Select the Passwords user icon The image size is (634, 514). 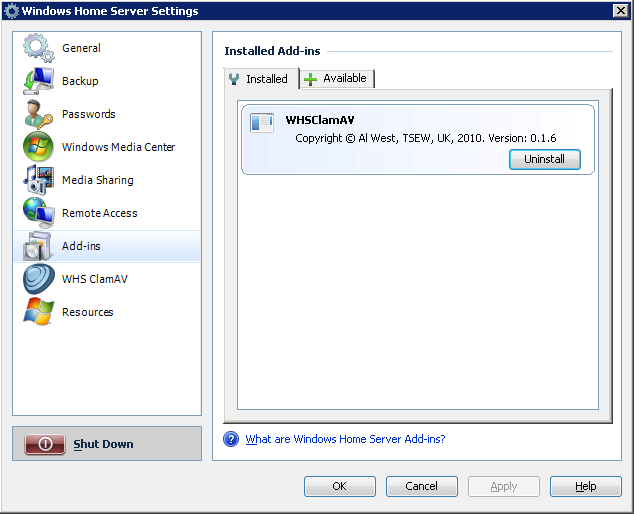coord(38,114)
